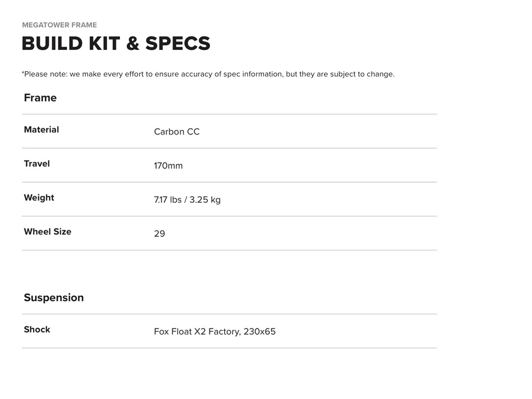Click the Fox Float X2 Factory text

point(197,331)
